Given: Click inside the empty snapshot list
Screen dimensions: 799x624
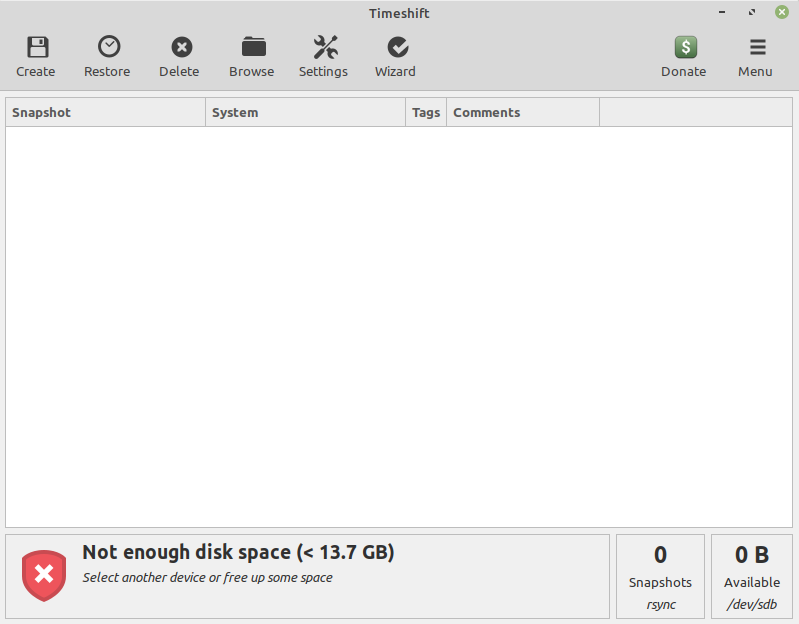Looking at the screenshot, I should point(400,320).
